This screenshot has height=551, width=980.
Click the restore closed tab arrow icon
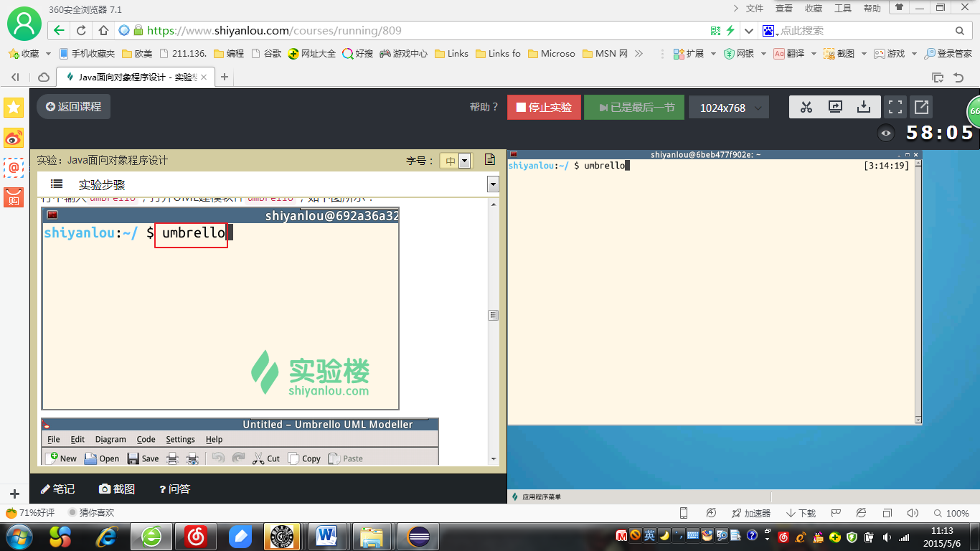958,77
